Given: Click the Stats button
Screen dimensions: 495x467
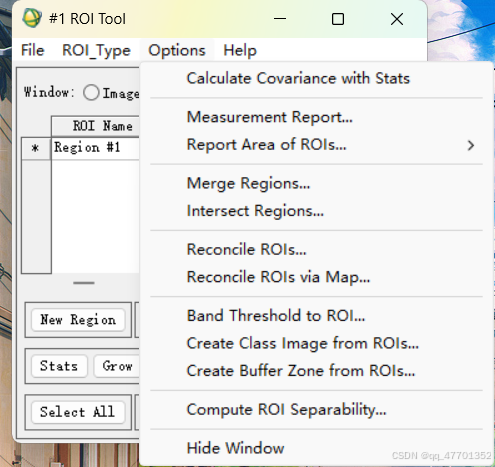Looking at the screenshot, I should tap(59, 366).
